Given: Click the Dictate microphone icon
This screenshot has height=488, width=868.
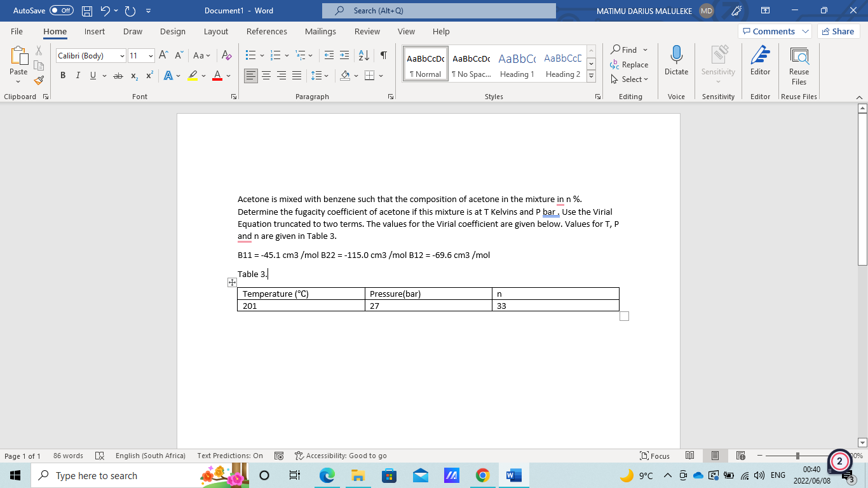Looking at the screenshot, I should (x=676, y=56).
